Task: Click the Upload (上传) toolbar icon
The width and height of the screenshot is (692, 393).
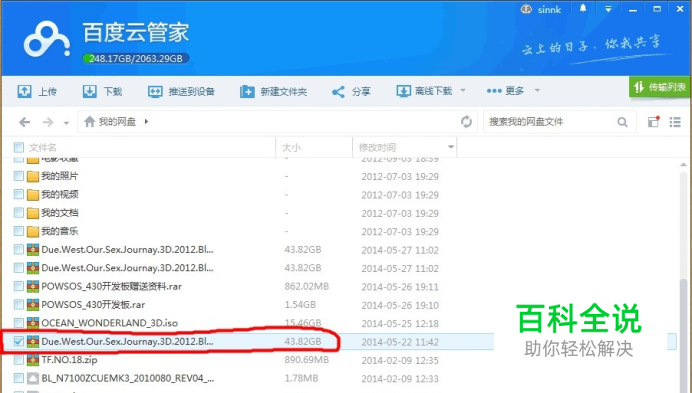Action: (x=24, y=91)
